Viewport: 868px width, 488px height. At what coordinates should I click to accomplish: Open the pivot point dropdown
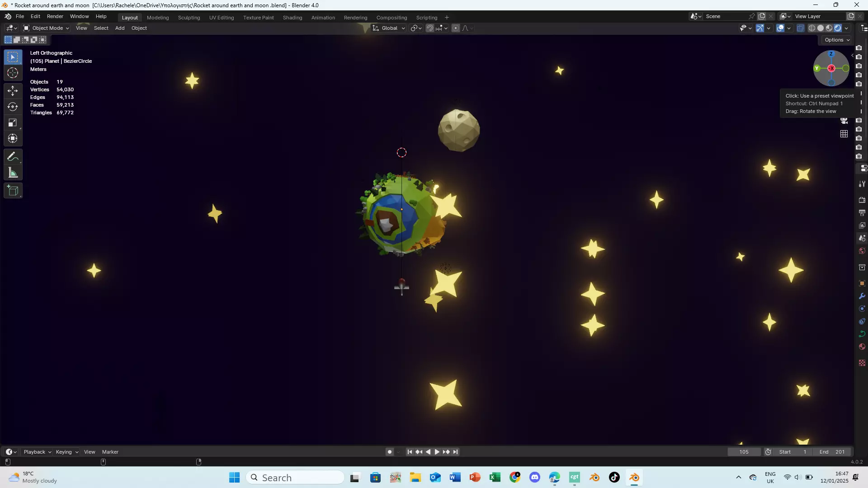[416, 28]
